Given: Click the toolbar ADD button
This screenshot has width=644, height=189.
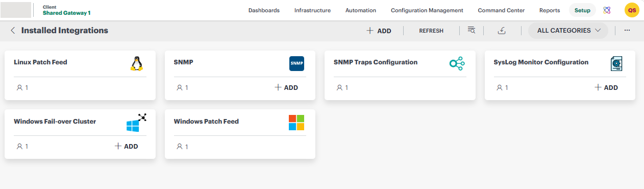Looking at the screenshot, I should [379, 31].
